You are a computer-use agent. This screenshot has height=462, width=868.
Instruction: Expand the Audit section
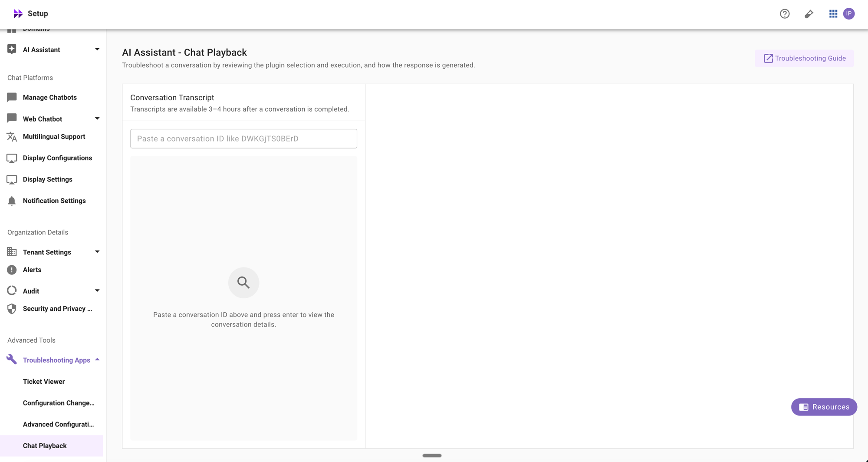pyautogui.click(x=97, y=290)
